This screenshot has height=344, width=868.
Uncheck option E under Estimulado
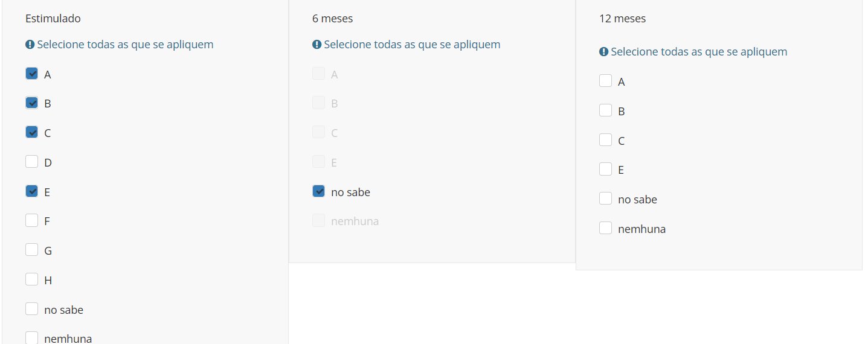click(32, 191)
